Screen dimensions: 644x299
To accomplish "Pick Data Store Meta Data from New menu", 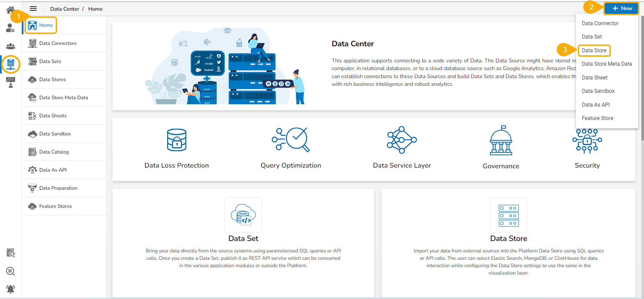I will 607,64.
